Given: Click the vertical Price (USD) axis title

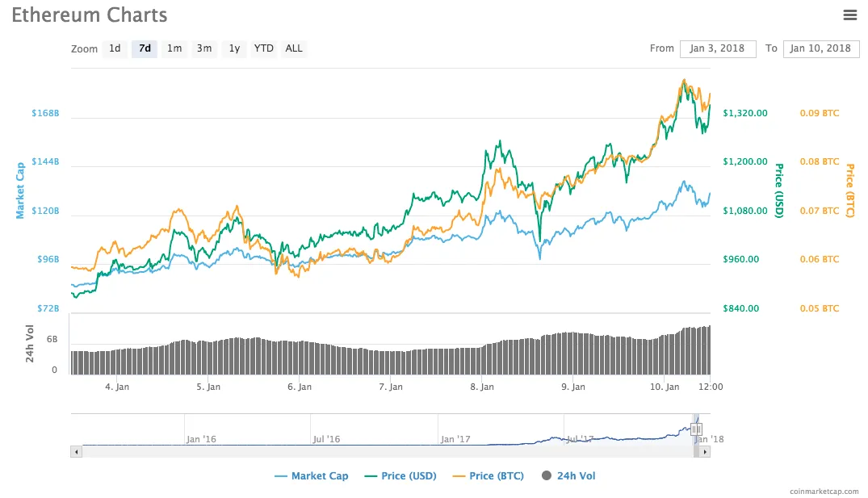Looking at the screenshot, I should pos(779,190).
